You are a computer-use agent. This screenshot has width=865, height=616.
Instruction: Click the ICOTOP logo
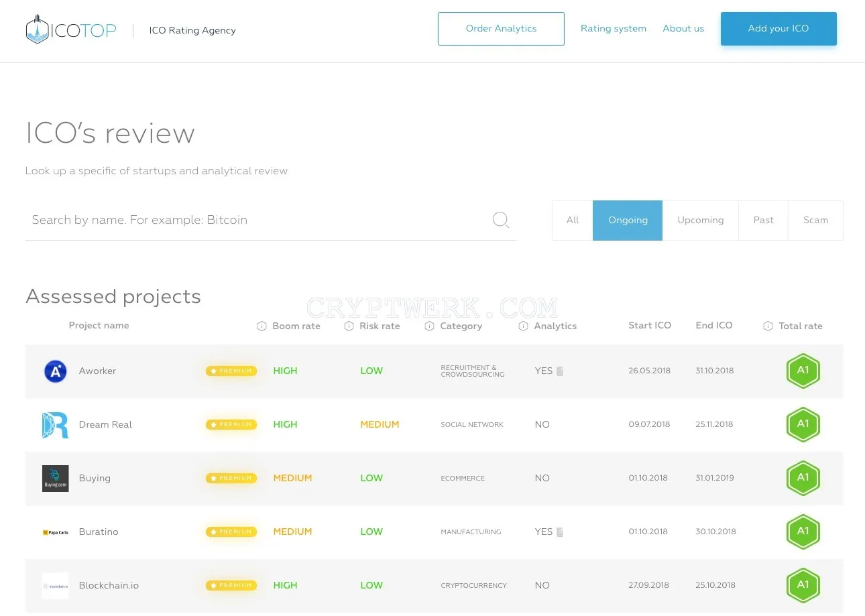pos(71,29)
